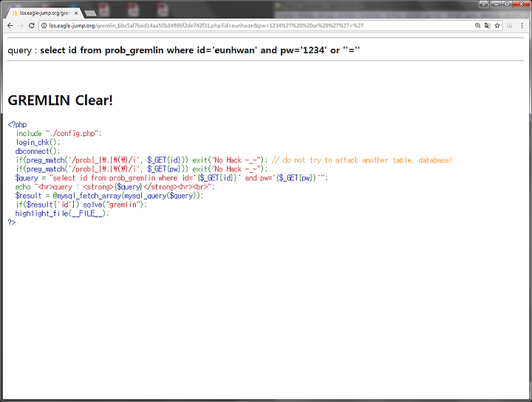Close the Chrome window
Viewport: 532px width, 402px height.
click(x=522, y=4)
